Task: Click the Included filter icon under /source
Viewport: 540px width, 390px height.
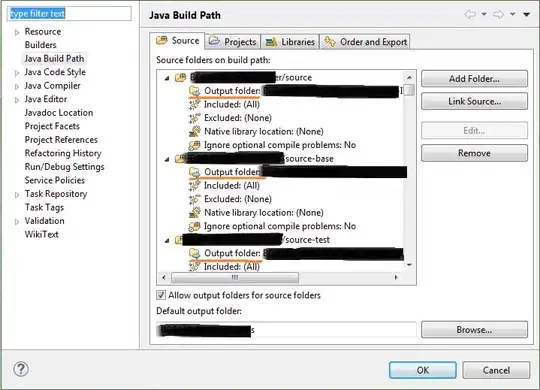Action: pos(195,104)
